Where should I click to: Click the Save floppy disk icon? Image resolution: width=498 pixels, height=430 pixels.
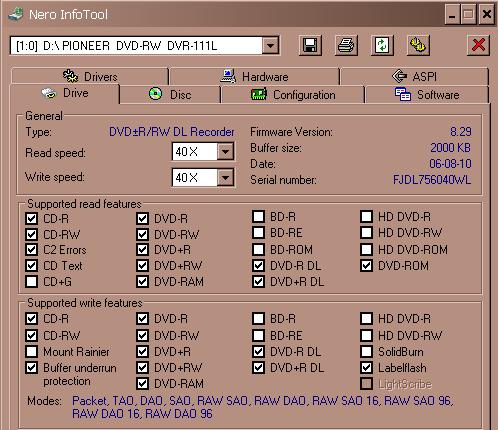[x=310, y=45]
